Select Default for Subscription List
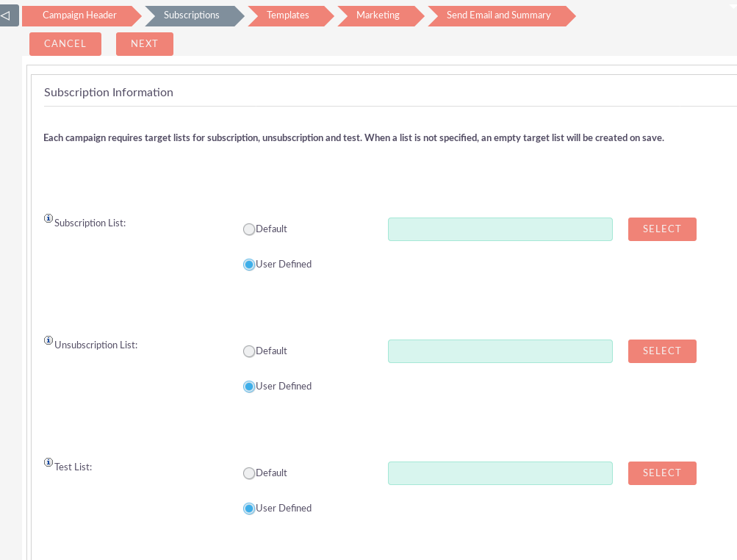737x560 pixels. click(x=249, y=229)
